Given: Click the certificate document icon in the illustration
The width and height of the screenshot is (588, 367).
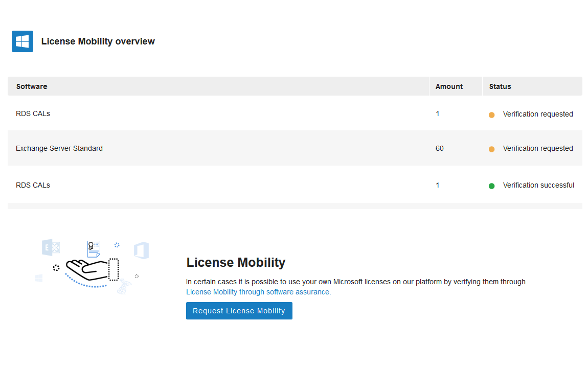Looking at the screenshot, I should [x=94, y=249].
